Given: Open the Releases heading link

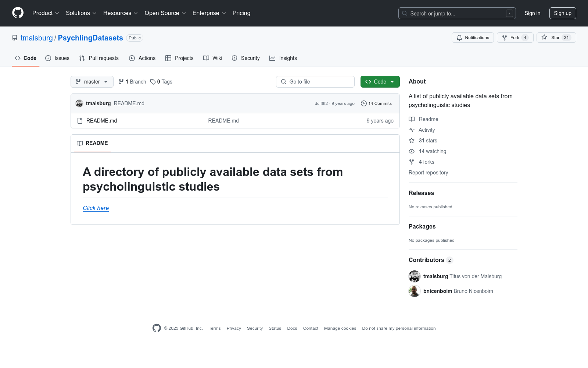Looking at the screenshot, I should pyautogui.click(x=421, y=193).
